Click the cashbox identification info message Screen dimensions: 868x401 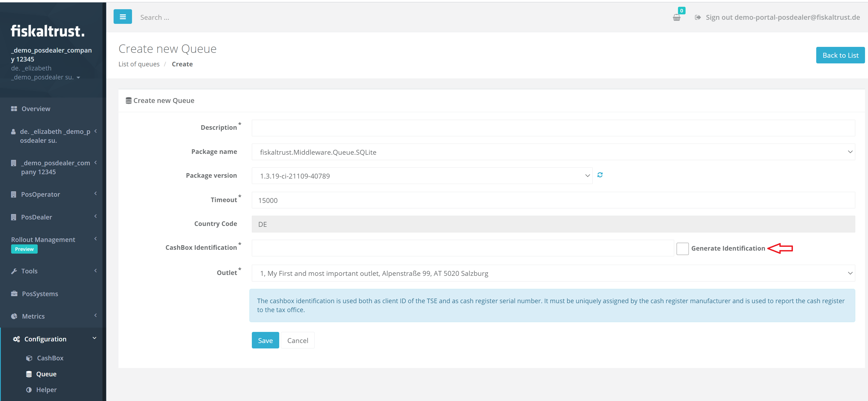pyautogui.click(x=552, y=305)
